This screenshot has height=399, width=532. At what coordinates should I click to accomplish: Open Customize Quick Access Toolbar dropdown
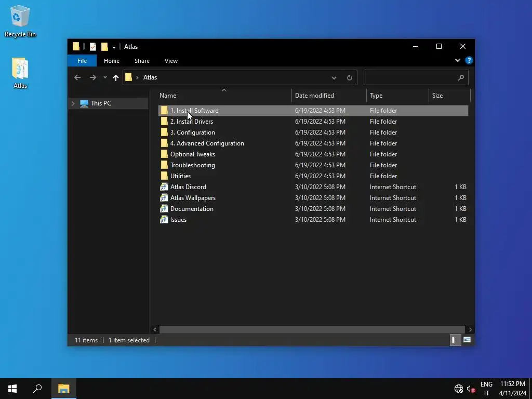[114, 47]
